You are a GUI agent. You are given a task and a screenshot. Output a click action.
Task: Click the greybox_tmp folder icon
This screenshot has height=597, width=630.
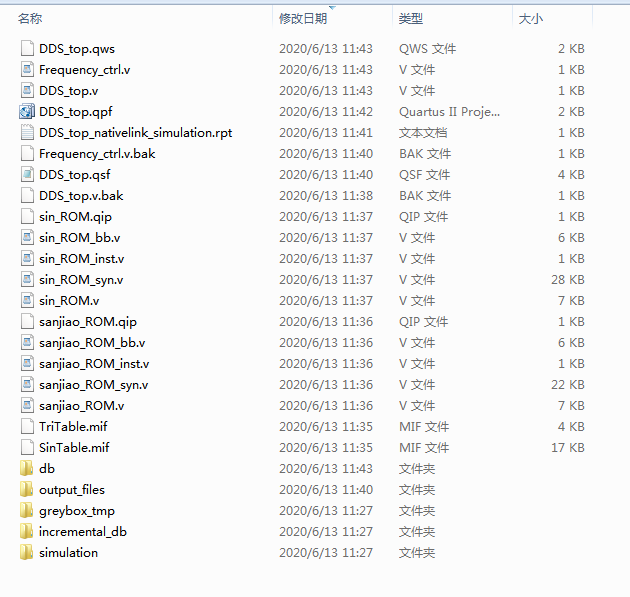click(x=27, y=510)
